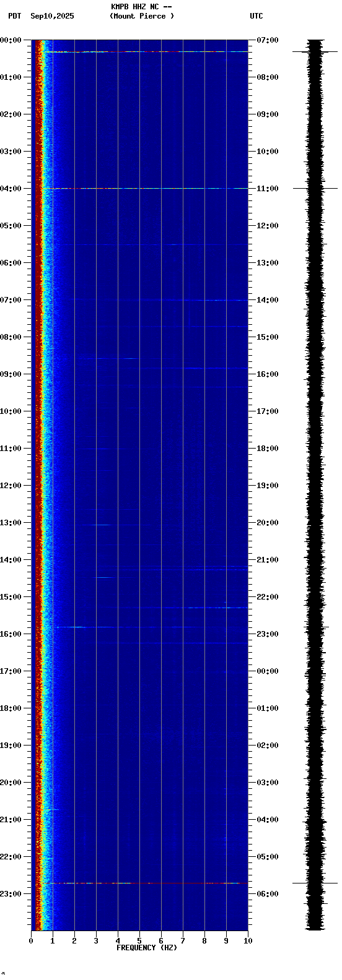
Task: Click the '(Mount Pierce )' subtitle
Action: pos(141,16)
